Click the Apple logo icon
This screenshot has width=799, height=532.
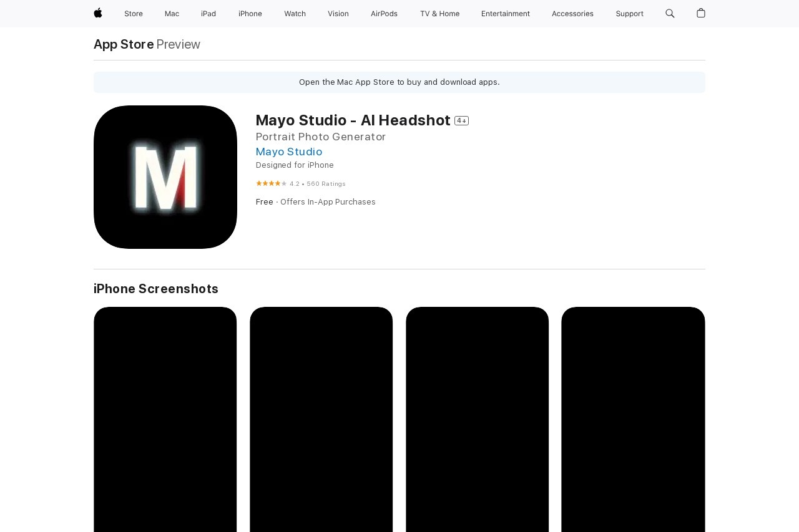click(x=98, y=13)
